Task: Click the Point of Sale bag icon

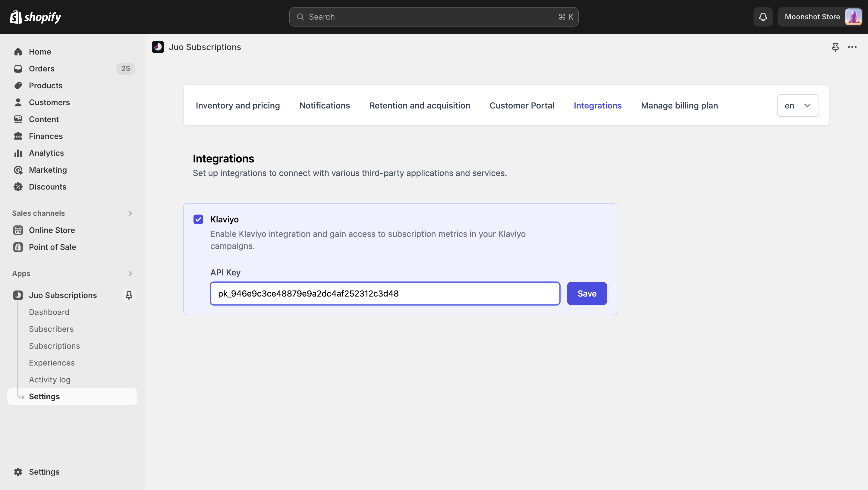Action: coord(18,247)
